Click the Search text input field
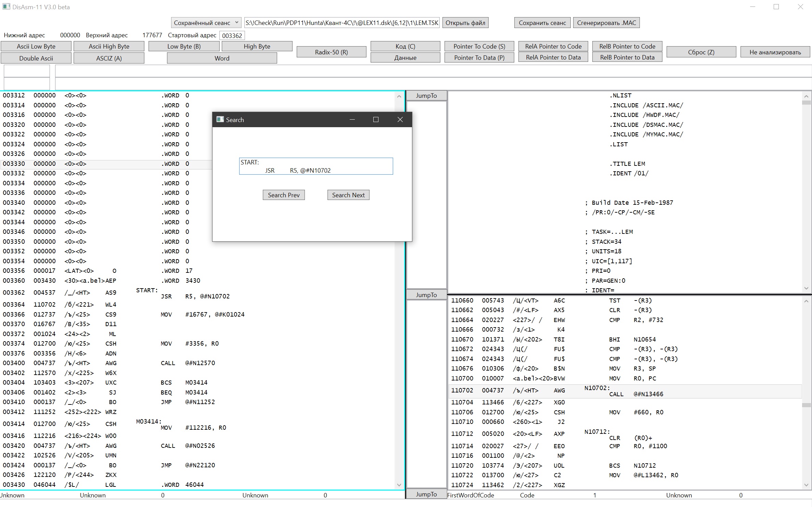The height and width of the screenshot is (507, 812). coord(315,166)
